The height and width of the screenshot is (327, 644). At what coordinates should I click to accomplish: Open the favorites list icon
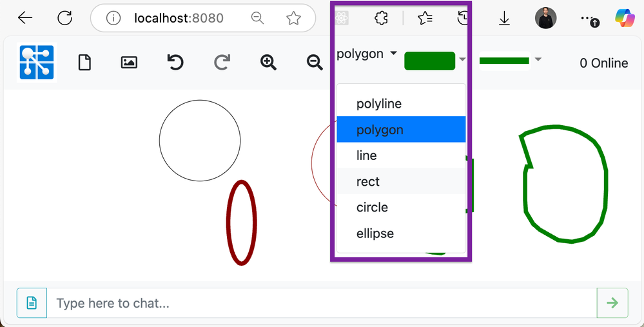[425, 18]
